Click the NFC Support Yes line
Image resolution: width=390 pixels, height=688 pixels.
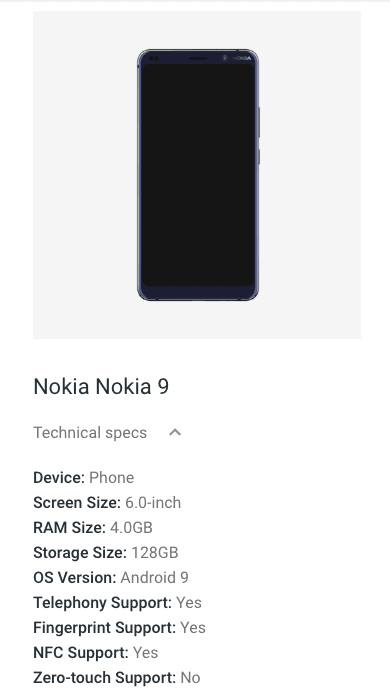pyautogui.click(x=96, y=652)
